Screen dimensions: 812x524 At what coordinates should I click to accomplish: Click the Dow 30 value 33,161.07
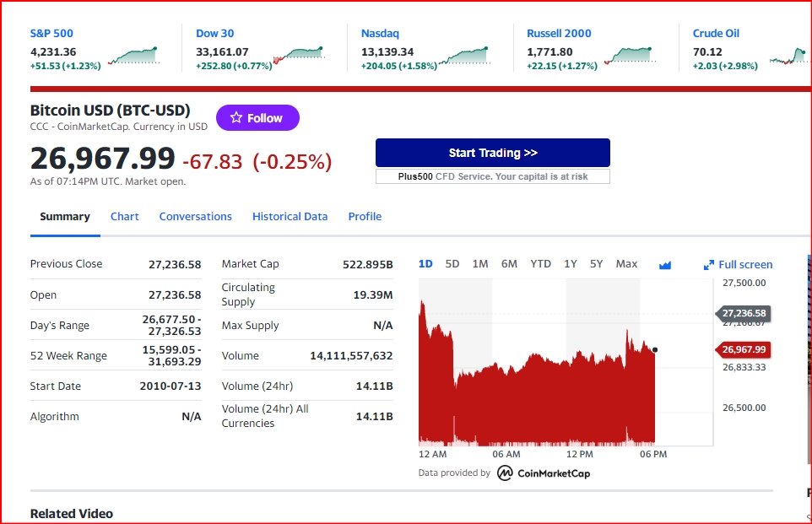222,51
